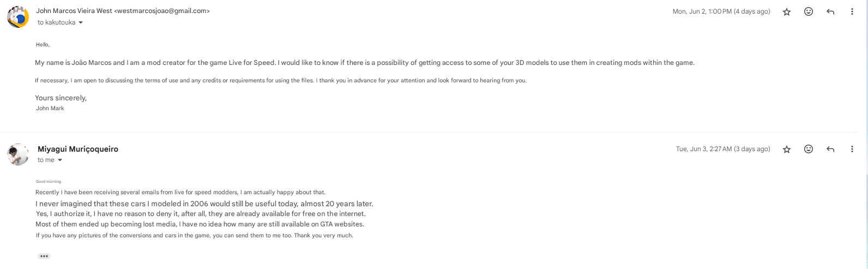This screenshot has height=269, width=868.
Task: Show trimmed content ellipsis button
Action: 44,256
